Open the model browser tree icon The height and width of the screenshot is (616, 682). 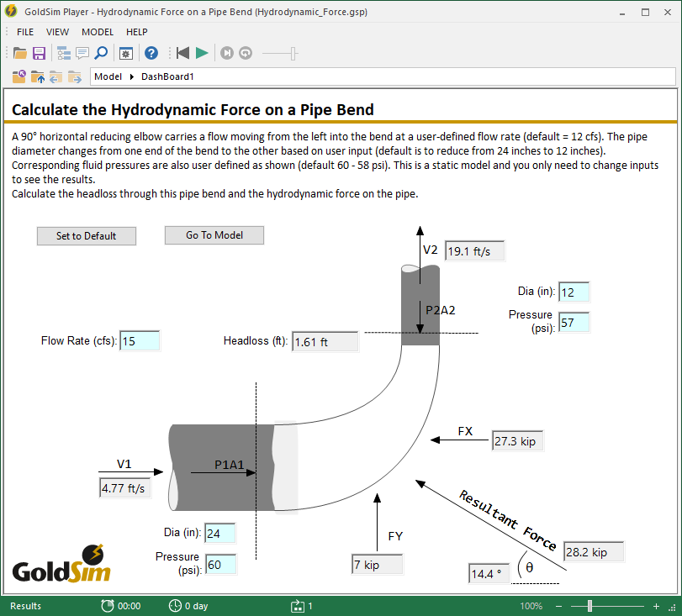point(63,53)
